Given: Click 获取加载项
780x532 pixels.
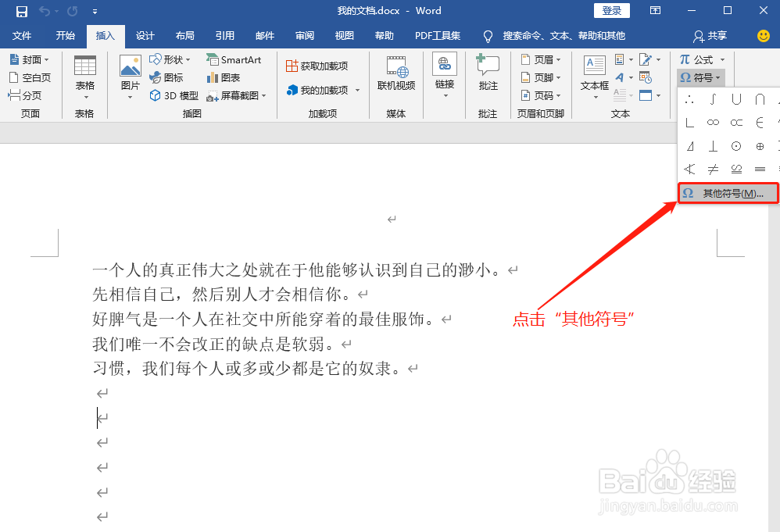Looking at the screenshot, I should point(317,66).
